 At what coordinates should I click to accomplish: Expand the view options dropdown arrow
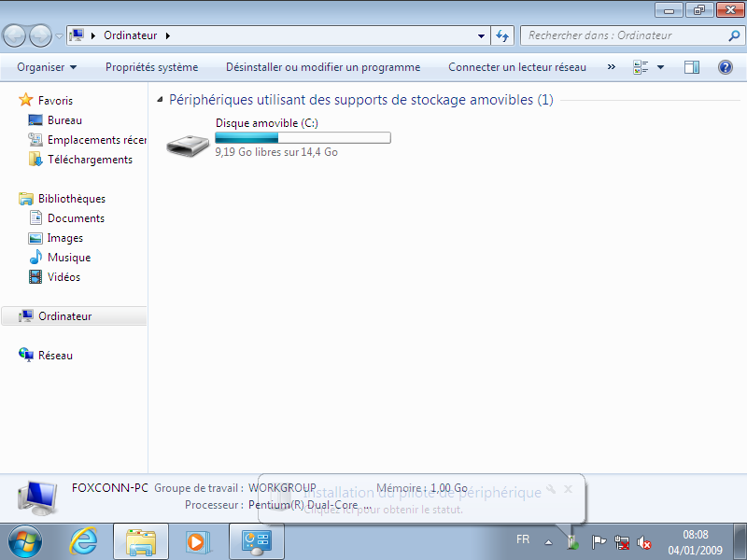(x=661, y=67)
